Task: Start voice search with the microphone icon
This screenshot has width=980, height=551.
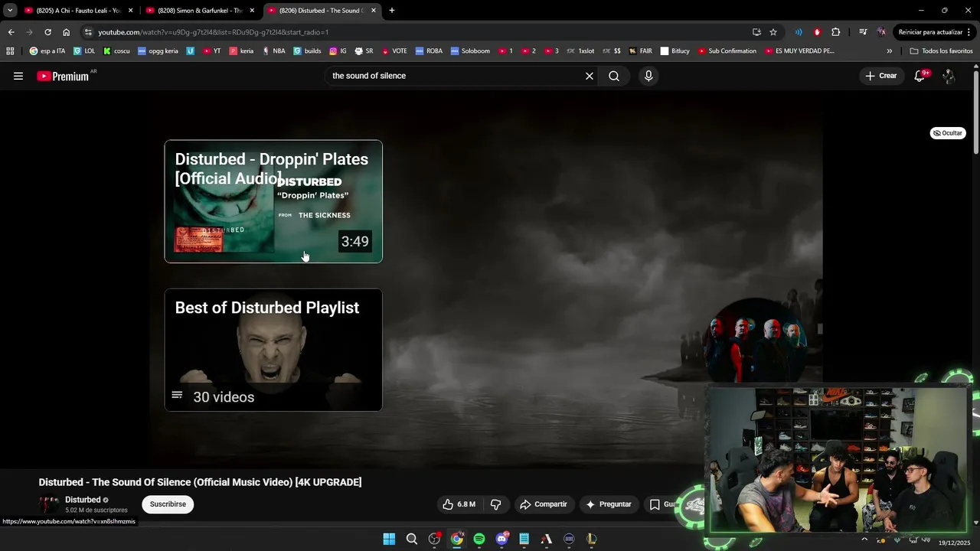Action: [x=648, y=76]
